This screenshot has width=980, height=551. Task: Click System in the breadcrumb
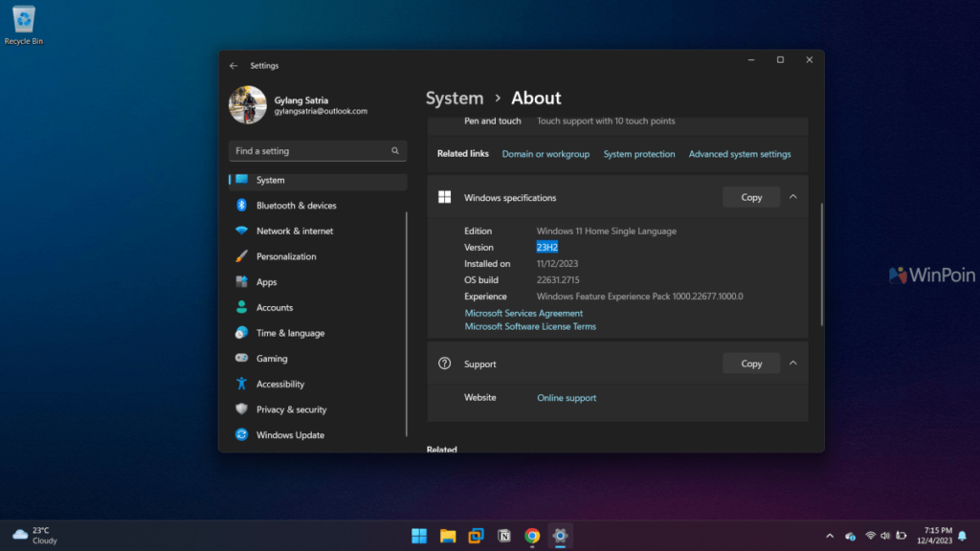(455, 99)
